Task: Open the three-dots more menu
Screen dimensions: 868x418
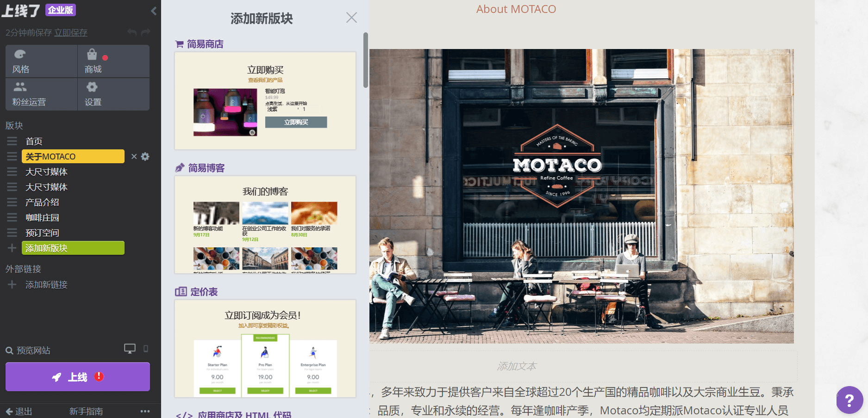Action: (x=145, y=411)
